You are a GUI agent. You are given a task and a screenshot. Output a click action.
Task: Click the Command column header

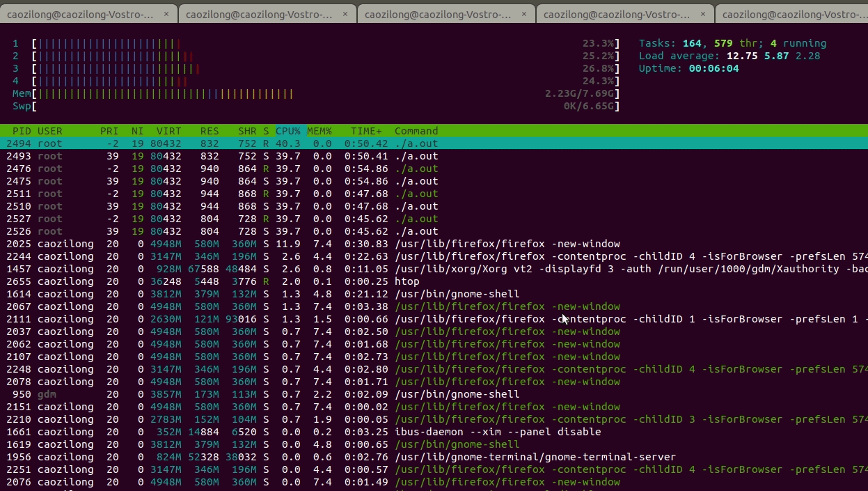[416, 131]
